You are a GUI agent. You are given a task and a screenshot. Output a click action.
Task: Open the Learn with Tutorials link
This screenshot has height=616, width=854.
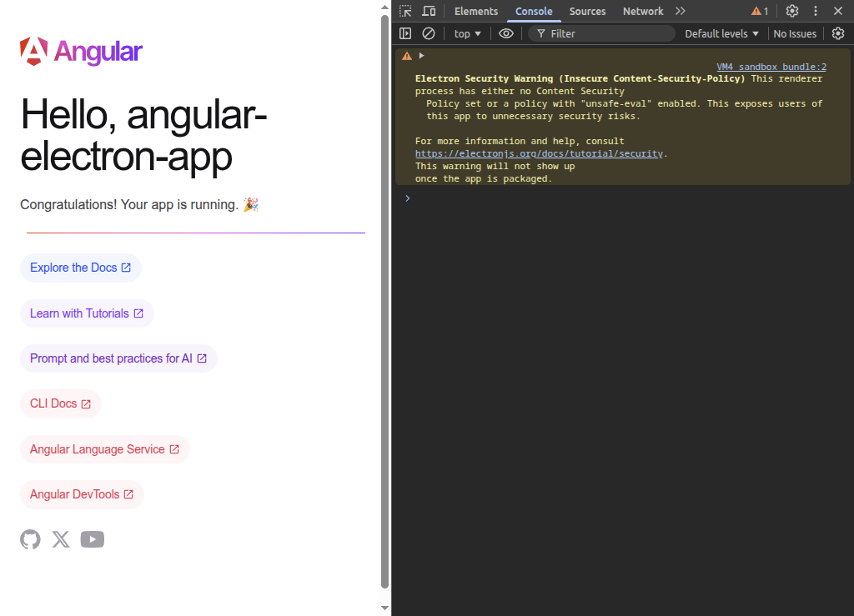click(x=87, y=313)
